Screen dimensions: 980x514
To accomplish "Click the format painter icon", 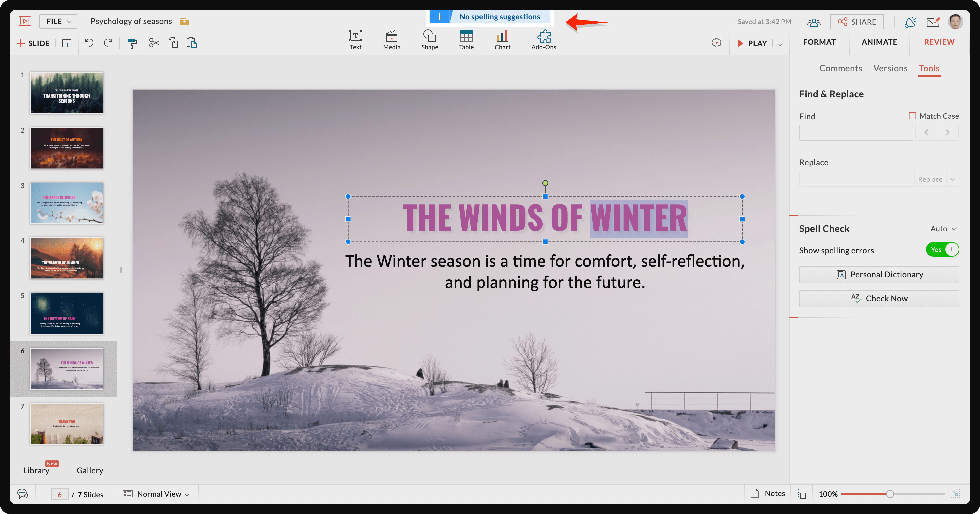I will pyautogui.click(x=132, y=43).
